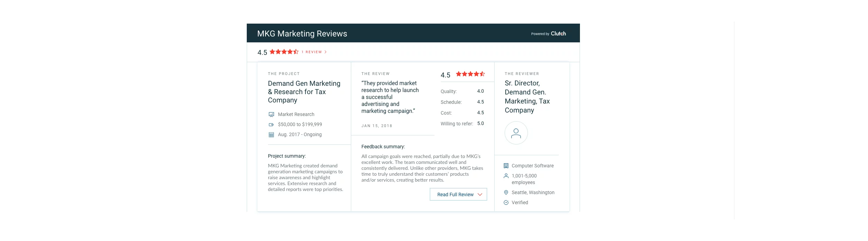The image size is (868, 241).
Task: Click the budget tag icon
Action: (271, 125)
